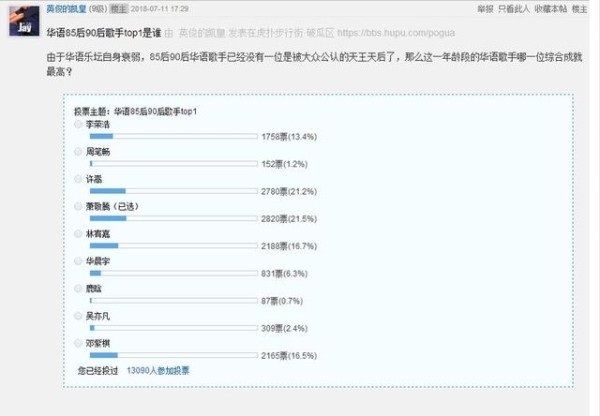Click the 楼主 link at top right
The width and height of the screenshot is (600, 416).
(x=579, y=9)
